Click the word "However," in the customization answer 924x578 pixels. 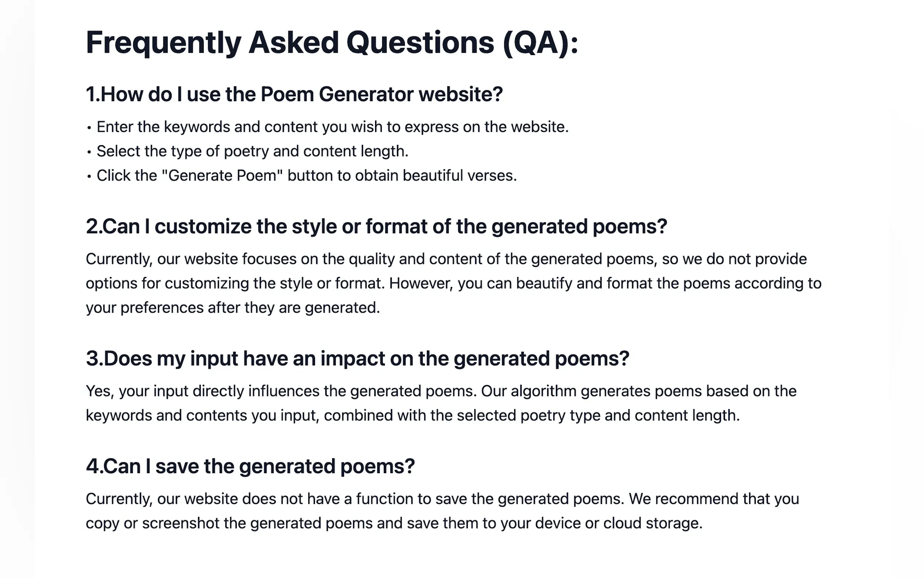(421, 284)
